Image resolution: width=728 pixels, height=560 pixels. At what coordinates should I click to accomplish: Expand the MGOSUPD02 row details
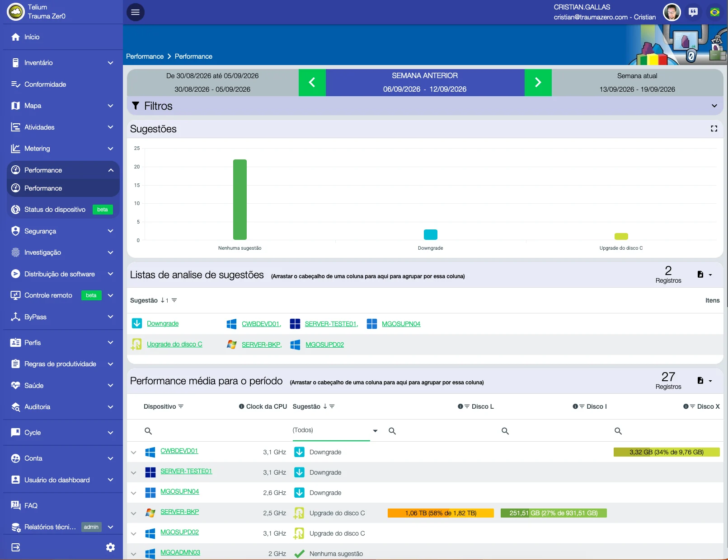133,533
